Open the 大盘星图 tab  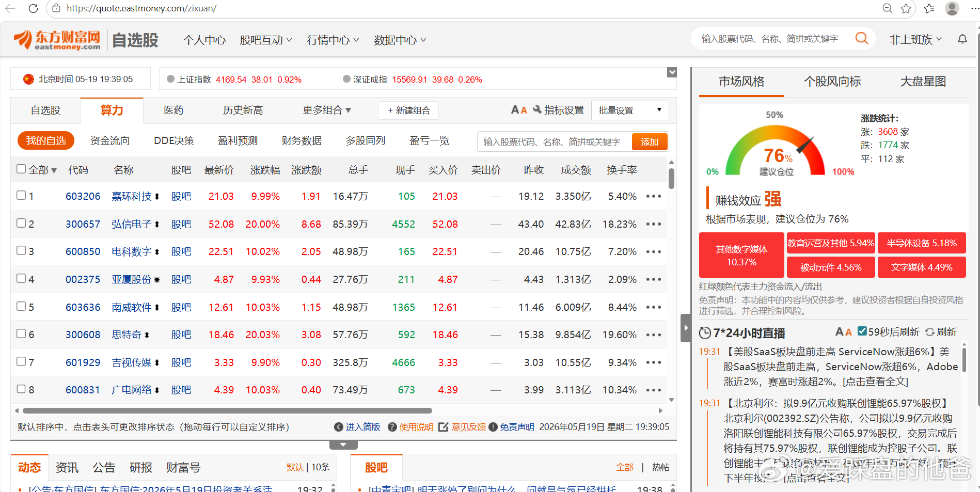(923, 82)
